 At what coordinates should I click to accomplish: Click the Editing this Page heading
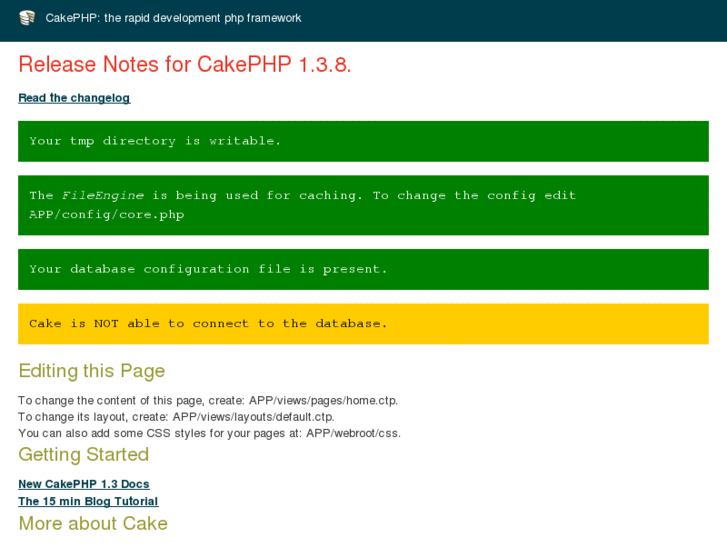tap(92, 371)
